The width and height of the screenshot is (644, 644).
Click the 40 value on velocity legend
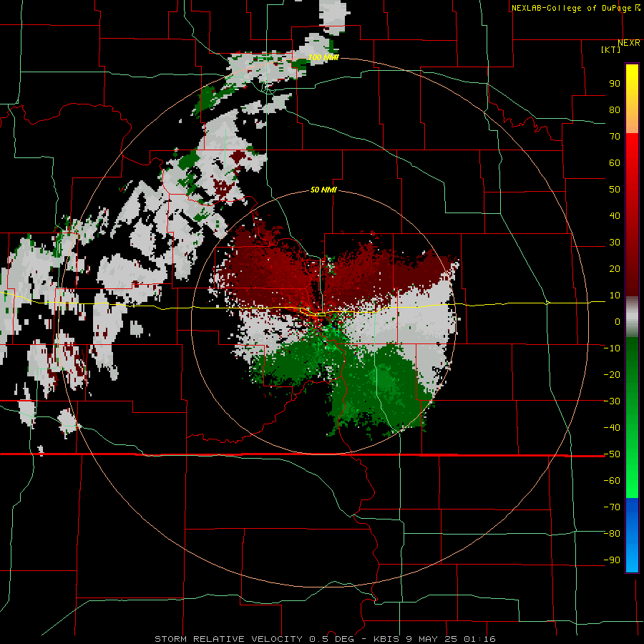(x=615, y=215)
